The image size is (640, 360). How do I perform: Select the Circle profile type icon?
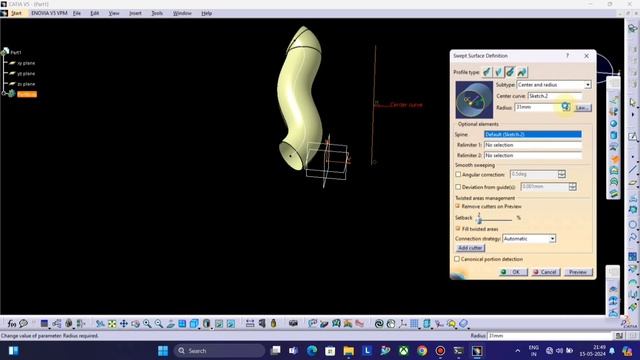(510, 72)
